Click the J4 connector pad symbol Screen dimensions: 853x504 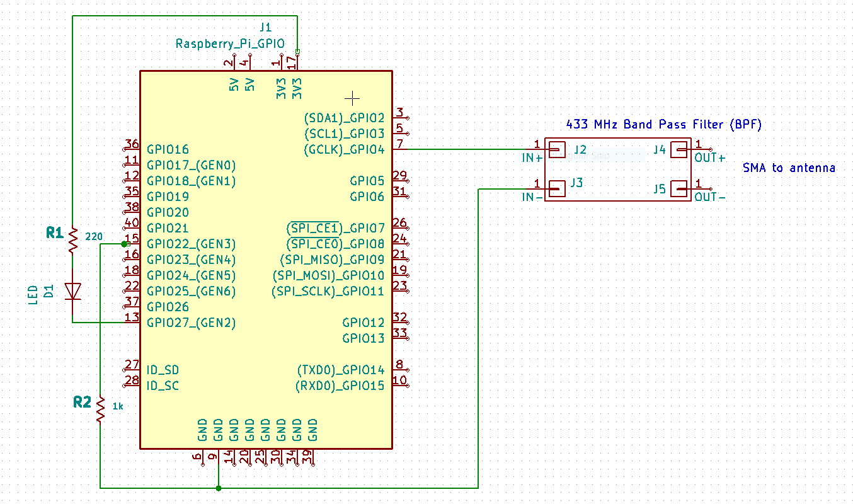(x=678, y=149)
